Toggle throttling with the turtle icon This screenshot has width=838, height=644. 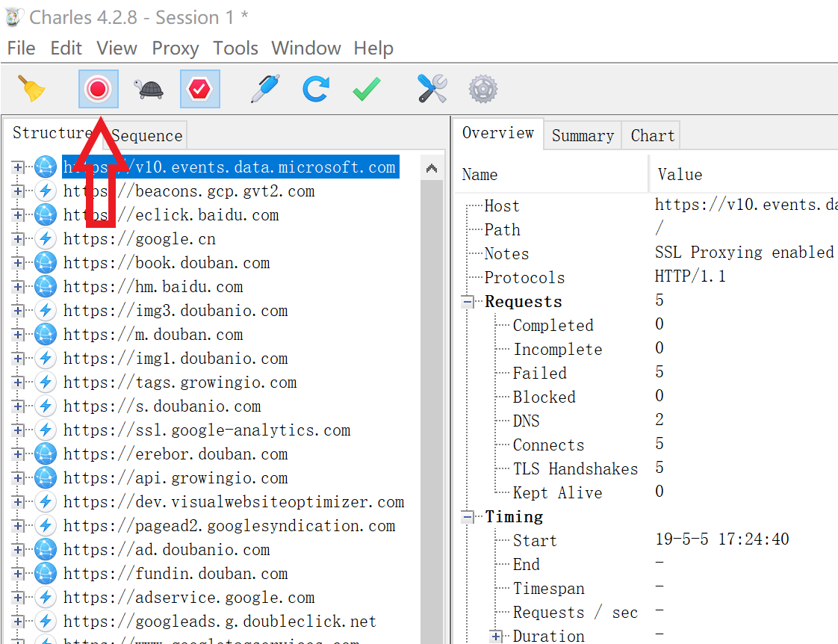(149, 89)
